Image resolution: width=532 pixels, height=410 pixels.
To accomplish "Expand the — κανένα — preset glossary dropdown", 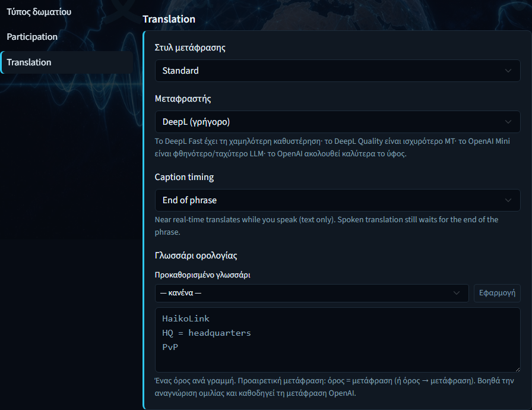I will tap(312, 293).
